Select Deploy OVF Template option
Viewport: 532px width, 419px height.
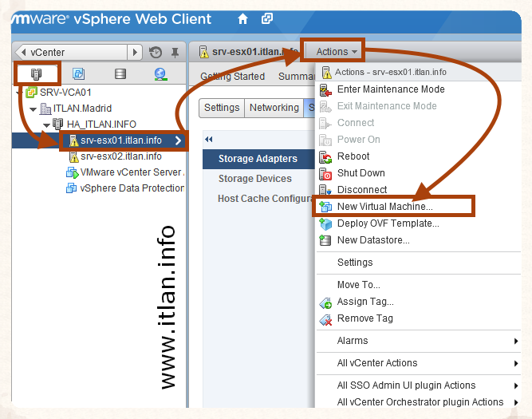[x=388, y=223]
